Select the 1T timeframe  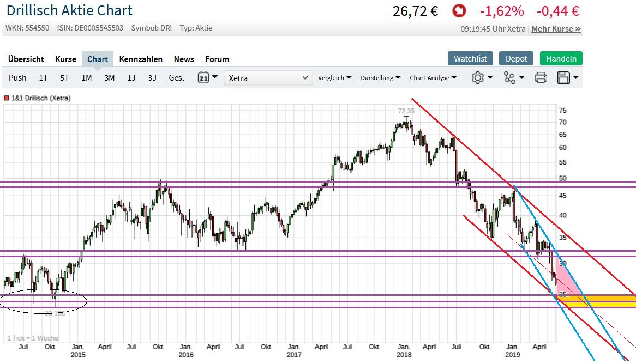pyautogui.click(x=43, y=78)
